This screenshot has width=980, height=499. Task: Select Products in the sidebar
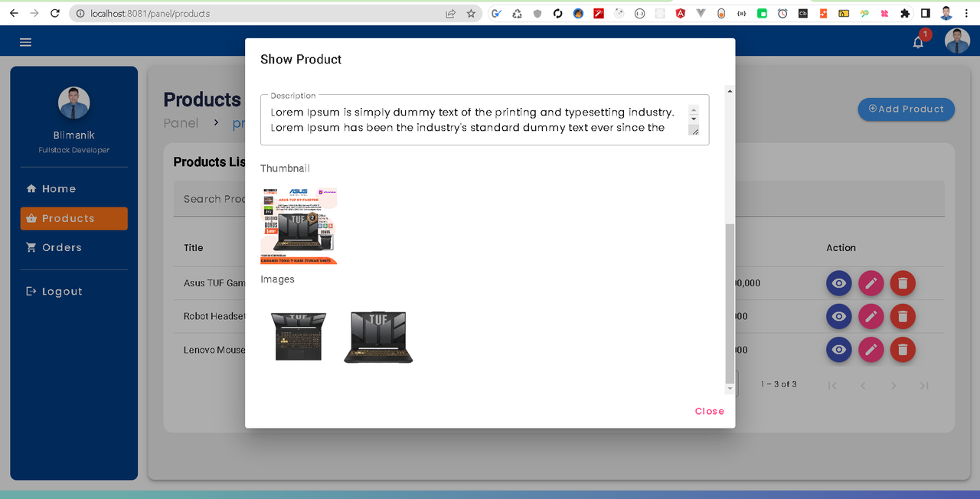[73, 218]
